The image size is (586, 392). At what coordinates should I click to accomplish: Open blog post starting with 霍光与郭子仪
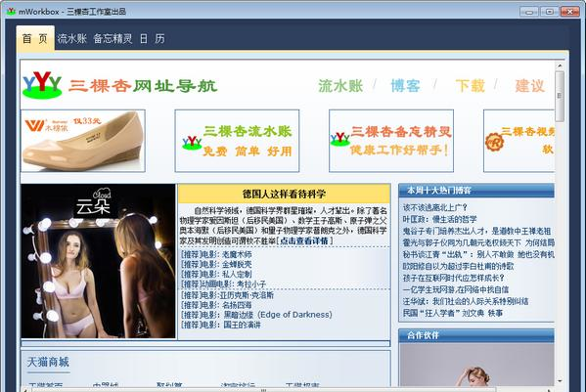click(x=478, y=242)
